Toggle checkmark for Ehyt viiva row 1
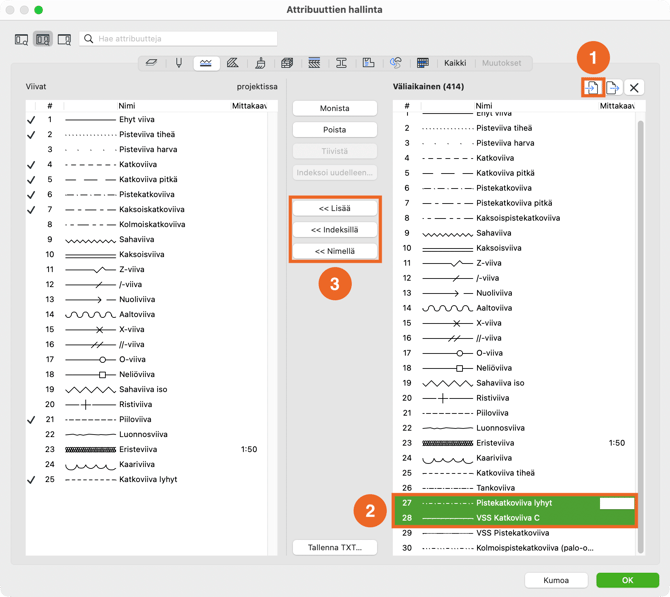Viewport: 670px width, 597px height. [x=32, y=120]
